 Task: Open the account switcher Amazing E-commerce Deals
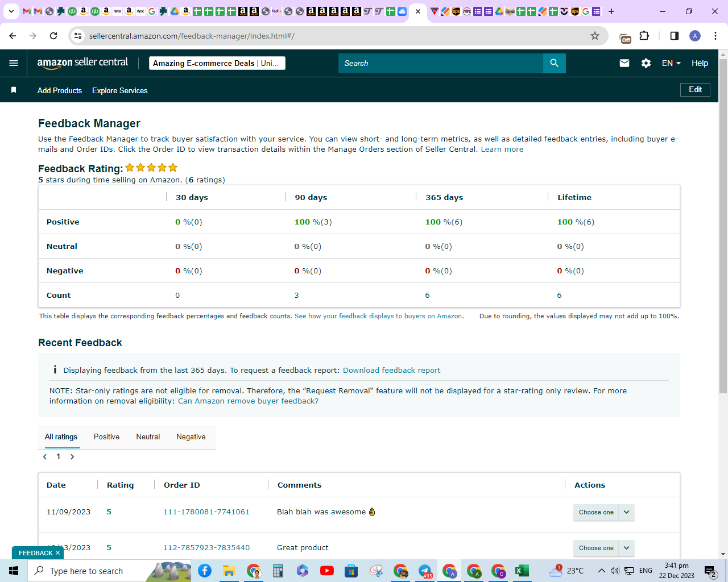click(217, 63)
